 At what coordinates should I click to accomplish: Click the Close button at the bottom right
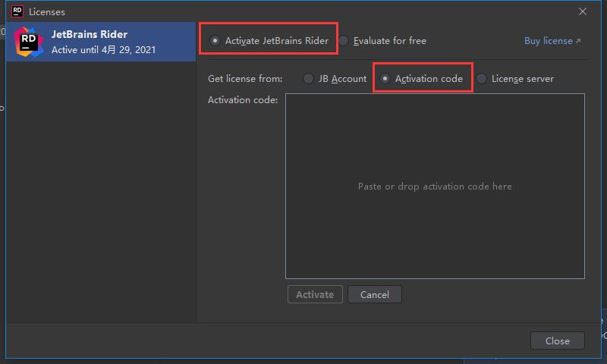[558, 340]
